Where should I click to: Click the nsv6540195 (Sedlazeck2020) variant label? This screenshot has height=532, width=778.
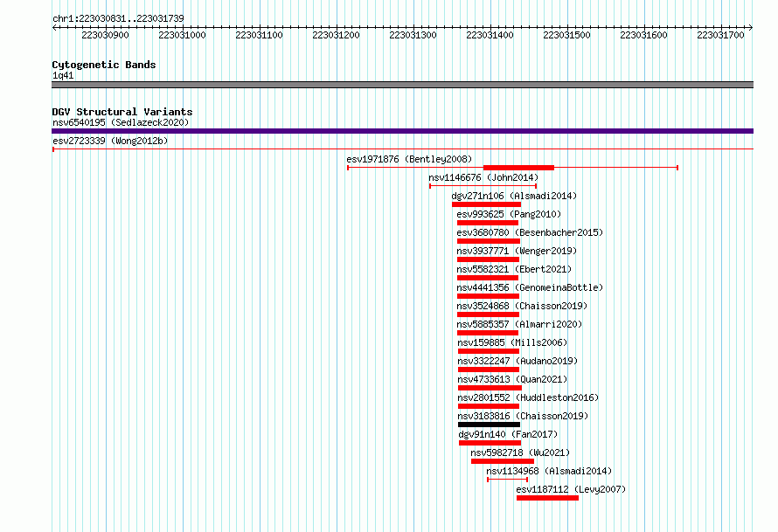click(x=121, y=122)
